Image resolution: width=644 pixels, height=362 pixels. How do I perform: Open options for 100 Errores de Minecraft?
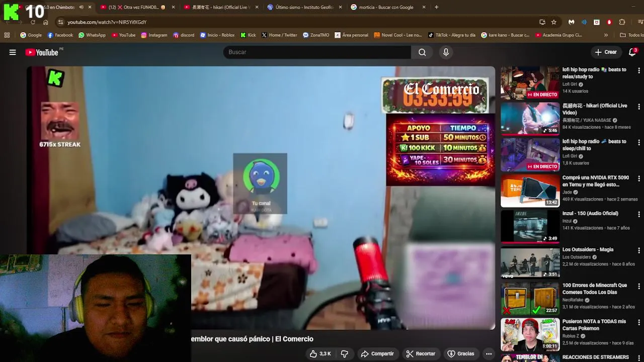(x=639, y=286)
